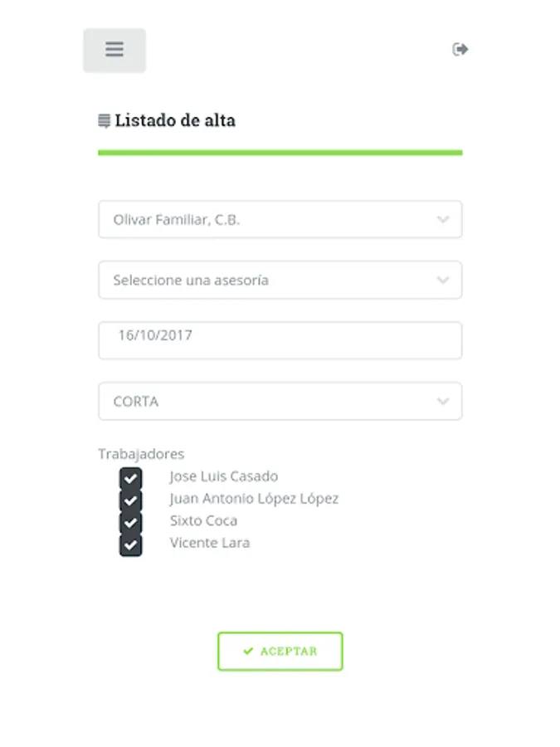Click the ACEPTAR button
The width and height of the screenshot is (560, 747).
[280, 652]
